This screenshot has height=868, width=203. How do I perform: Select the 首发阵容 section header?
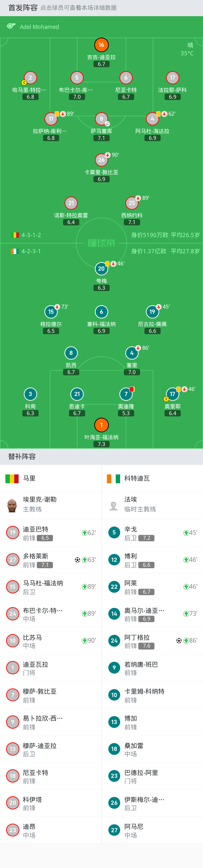(x=23, y=8)
